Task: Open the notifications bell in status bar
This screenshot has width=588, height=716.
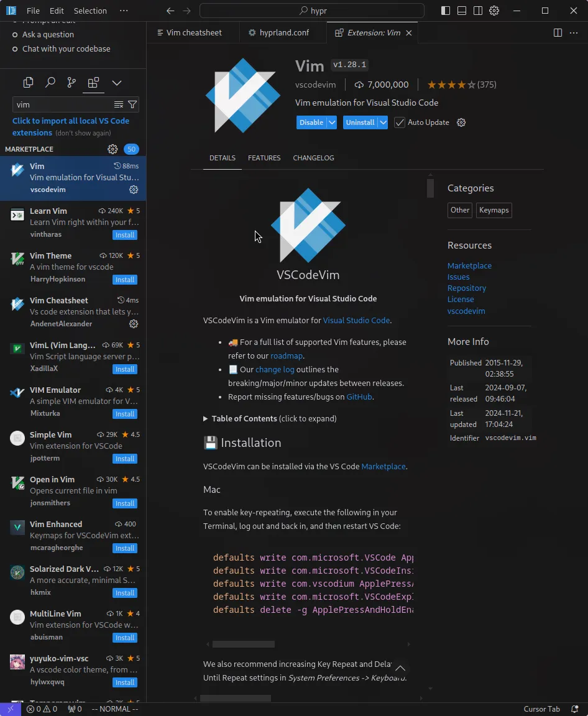Action: click(x=575, y=709)
